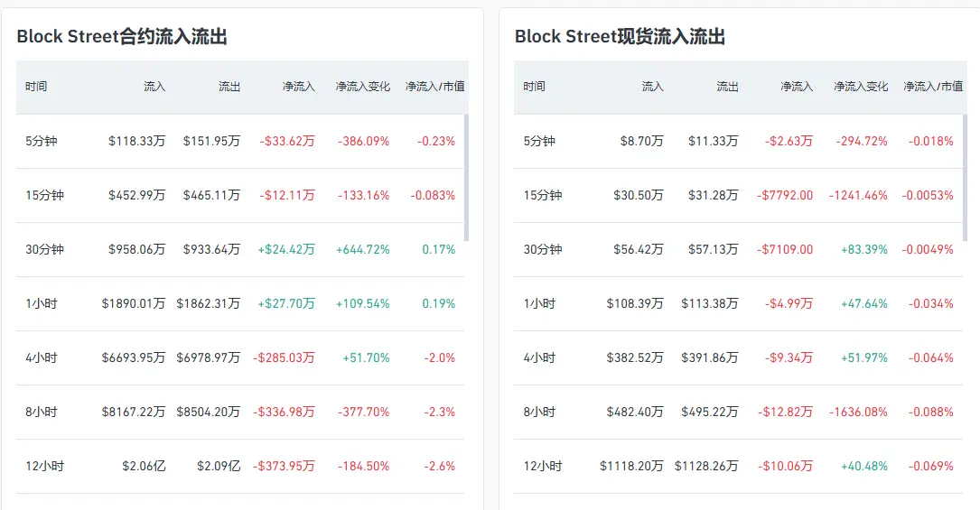Select the 15分钟 row label in 合约 table

coord(44,195)
